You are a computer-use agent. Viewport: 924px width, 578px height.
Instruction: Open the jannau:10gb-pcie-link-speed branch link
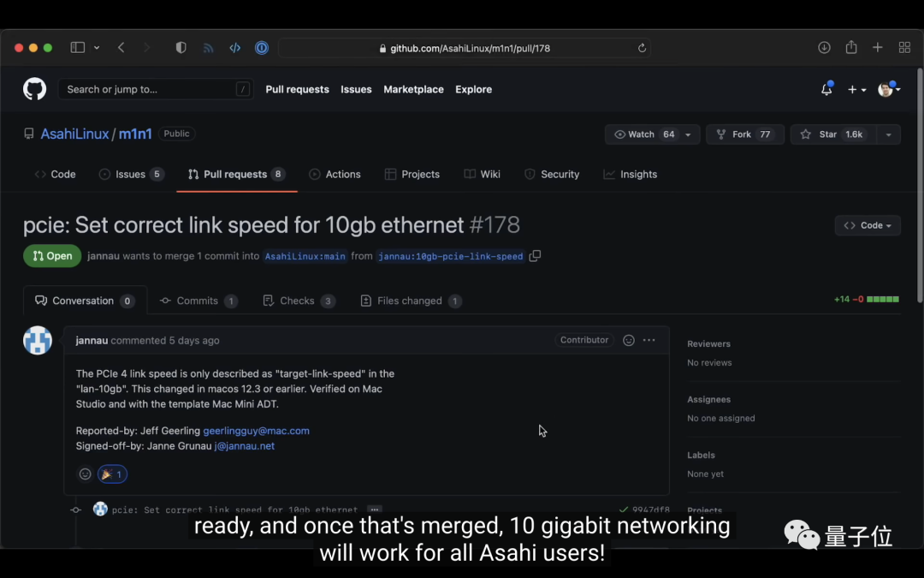pos(450,256)
